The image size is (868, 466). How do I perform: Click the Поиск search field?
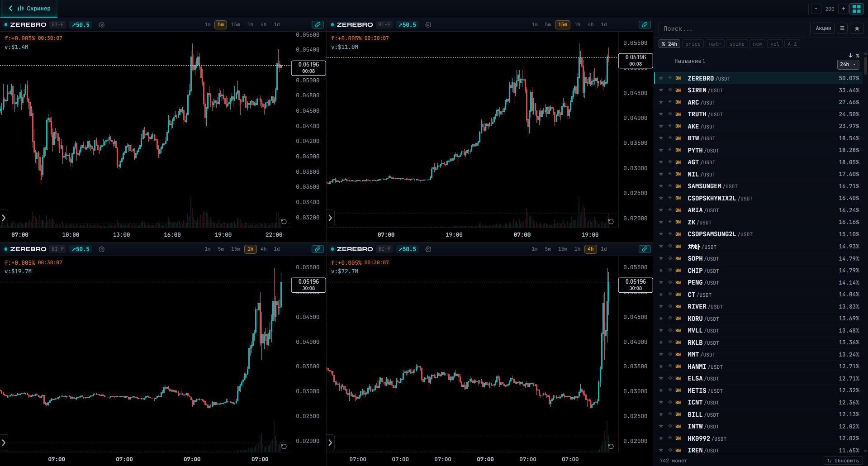click(734, 29)
